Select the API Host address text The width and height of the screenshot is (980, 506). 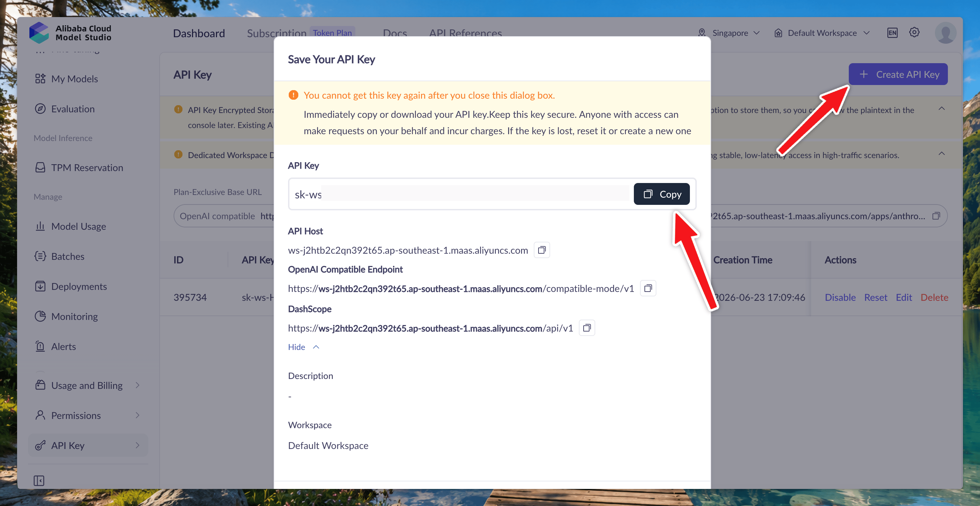point(408,250)
